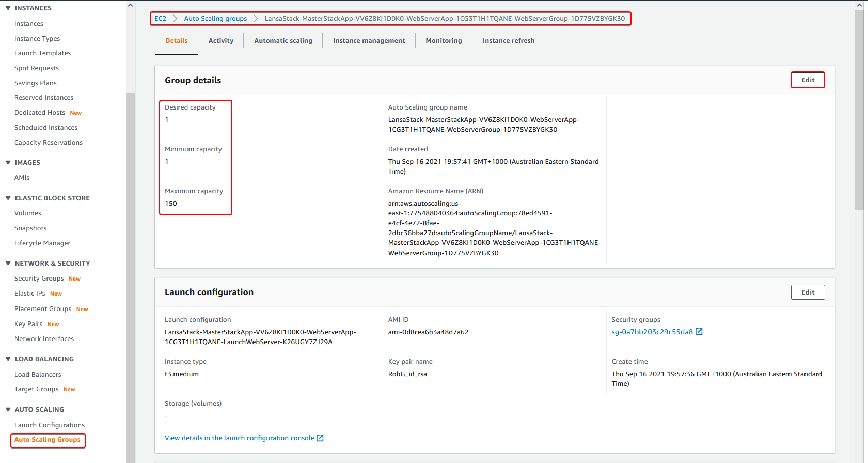868x463 pixels.
Task: Open Load Balancers page
Action: (38, 375)
